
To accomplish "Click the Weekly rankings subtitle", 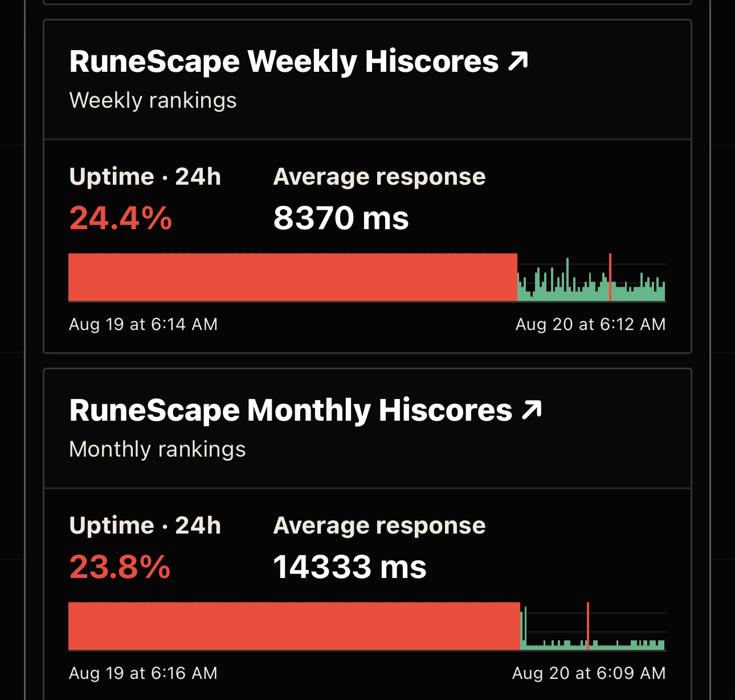I will (x=153, y=100).
